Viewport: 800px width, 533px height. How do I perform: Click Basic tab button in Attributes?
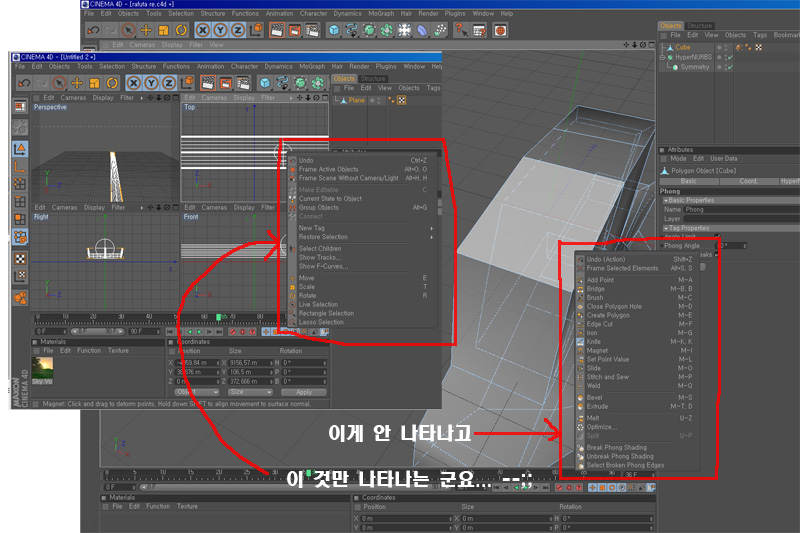(688, 181)
